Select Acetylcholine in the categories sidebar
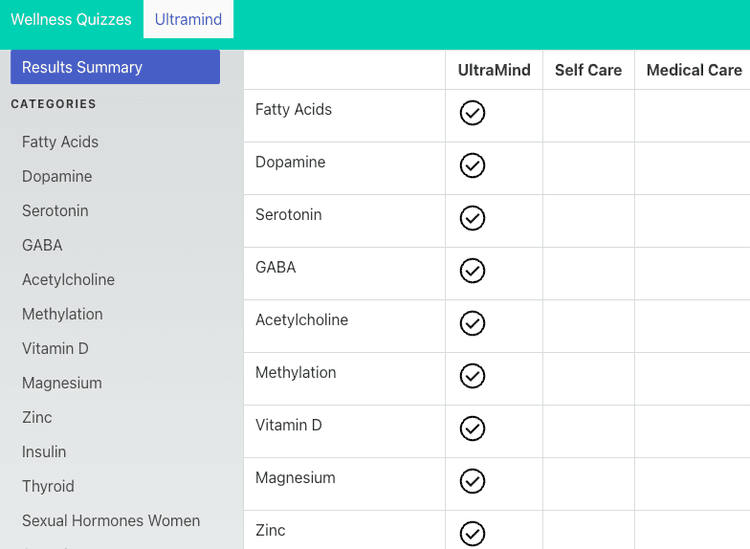Viewport: 750px width, 549px height. pyautogui.click(x=68, y=280)
